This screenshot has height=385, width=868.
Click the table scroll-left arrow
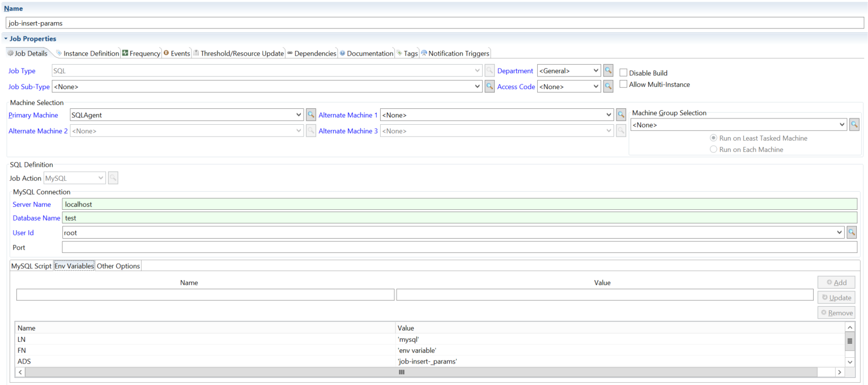pos(21,372)
